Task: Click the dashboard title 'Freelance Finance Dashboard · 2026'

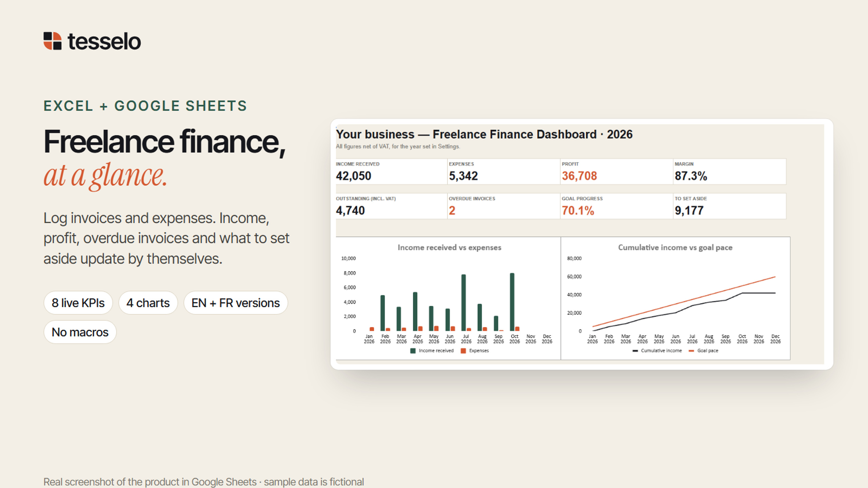Action: (532, 134)
